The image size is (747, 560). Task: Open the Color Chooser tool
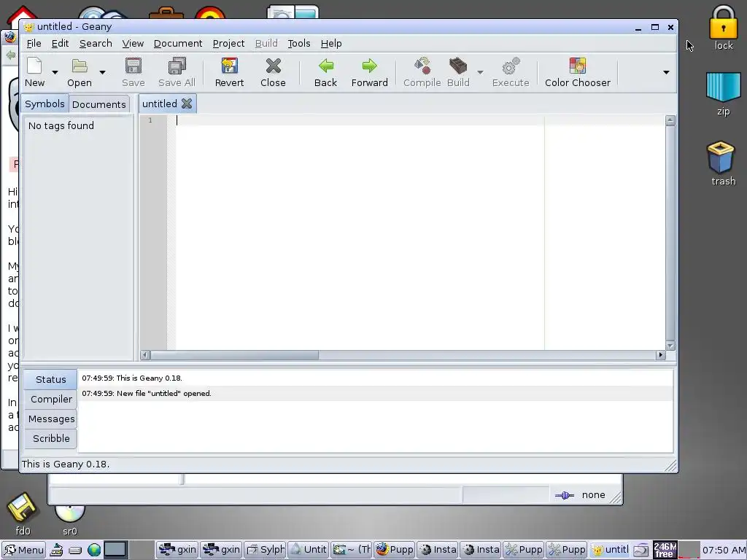pos(578,72)
